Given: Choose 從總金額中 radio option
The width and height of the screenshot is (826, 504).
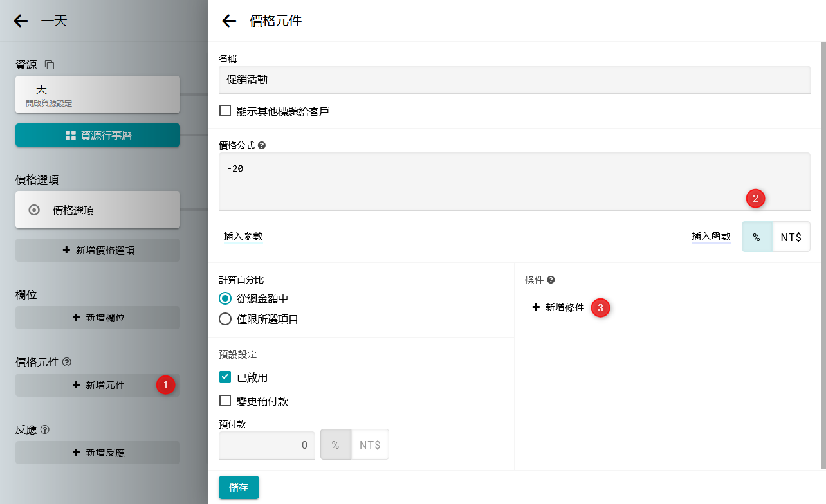Looking at the screenshot, I should coord(225,298).
